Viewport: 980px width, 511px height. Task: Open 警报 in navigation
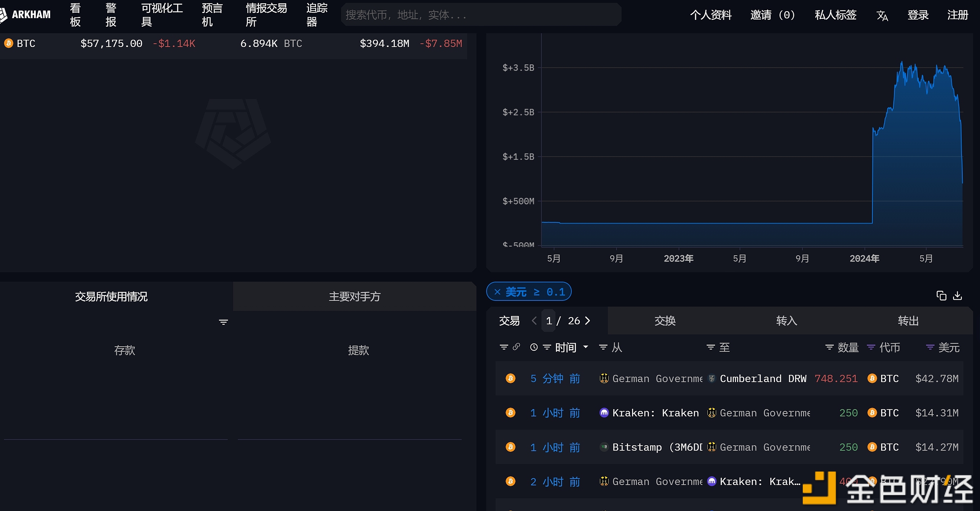111,14
